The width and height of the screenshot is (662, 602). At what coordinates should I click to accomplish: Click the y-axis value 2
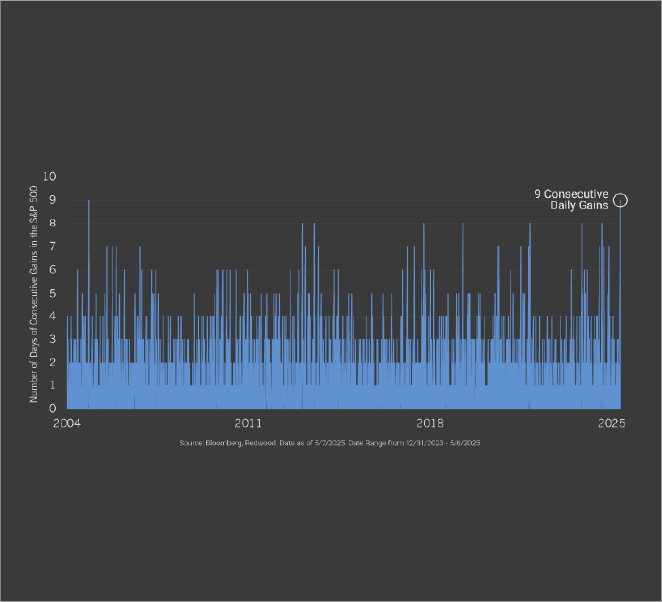click(53, 361)
